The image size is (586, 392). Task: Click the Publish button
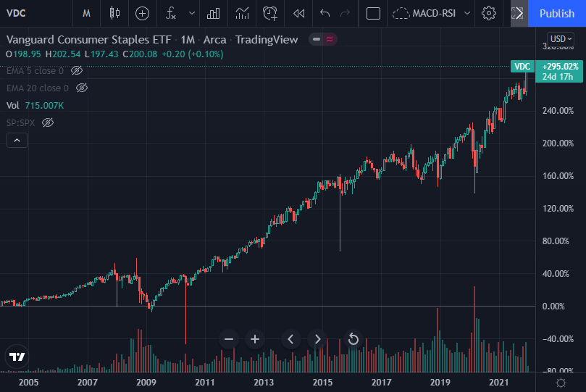[557, 14]
